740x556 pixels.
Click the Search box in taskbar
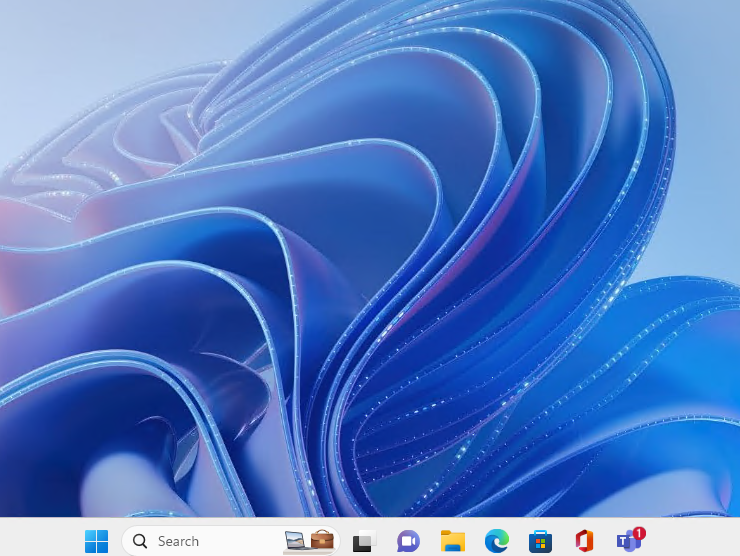point(231,541)
